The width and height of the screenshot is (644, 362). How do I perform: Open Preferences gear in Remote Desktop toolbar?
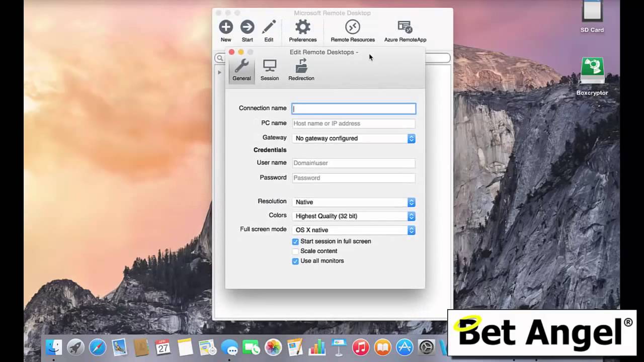(302, 27)
